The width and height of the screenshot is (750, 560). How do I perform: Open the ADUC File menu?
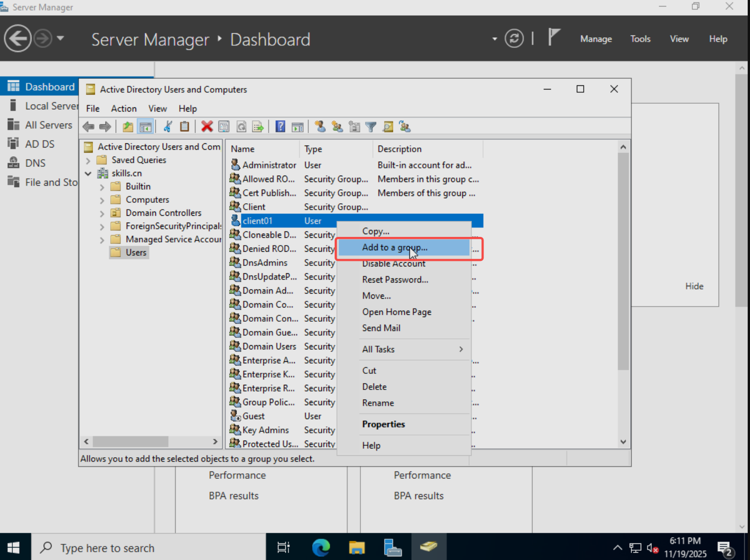coord(93,109)
